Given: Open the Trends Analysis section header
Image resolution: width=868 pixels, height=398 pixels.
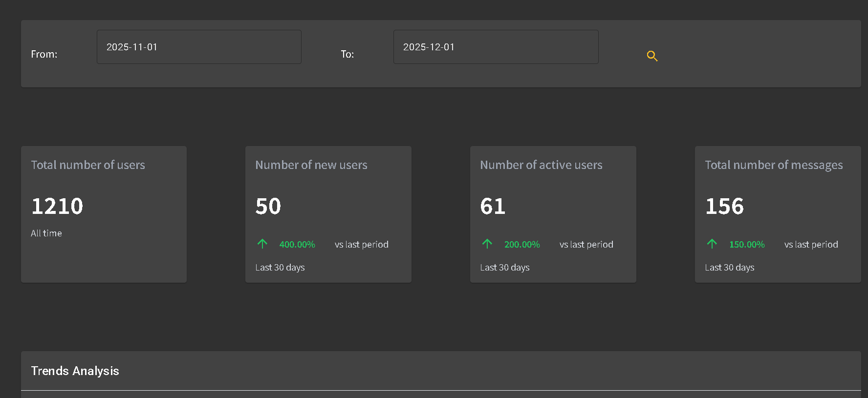Looking at the screenshot, I should pos(75,371).
